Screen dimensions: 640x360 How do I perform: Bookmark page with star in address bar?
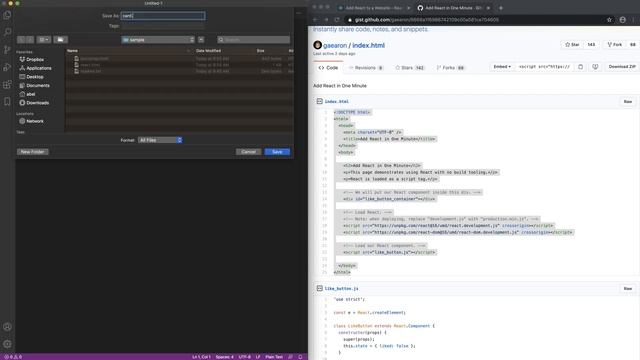coord(609,20)
